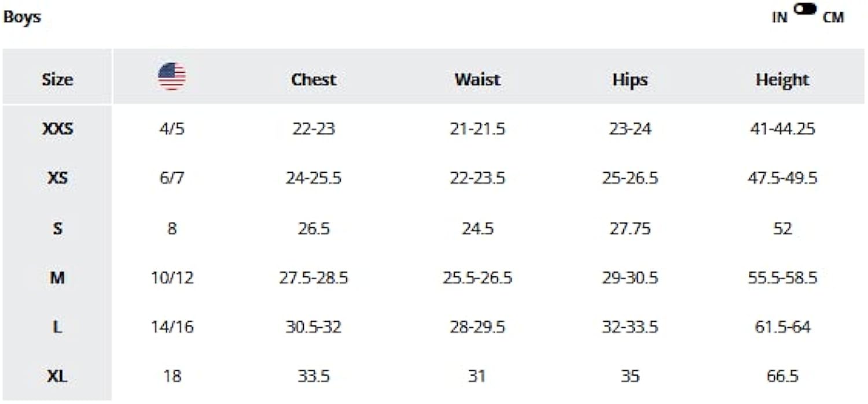868x404 pixels.
Task: Click the 25.5-26.5 waist value
Action: tap(477, 278)
